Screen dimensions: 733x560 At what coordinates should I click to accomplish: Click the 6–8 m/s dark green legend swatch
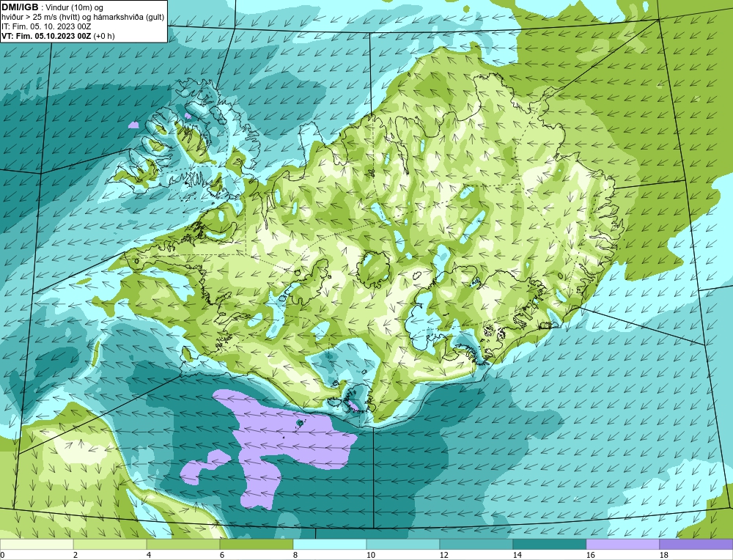[256, 544]
